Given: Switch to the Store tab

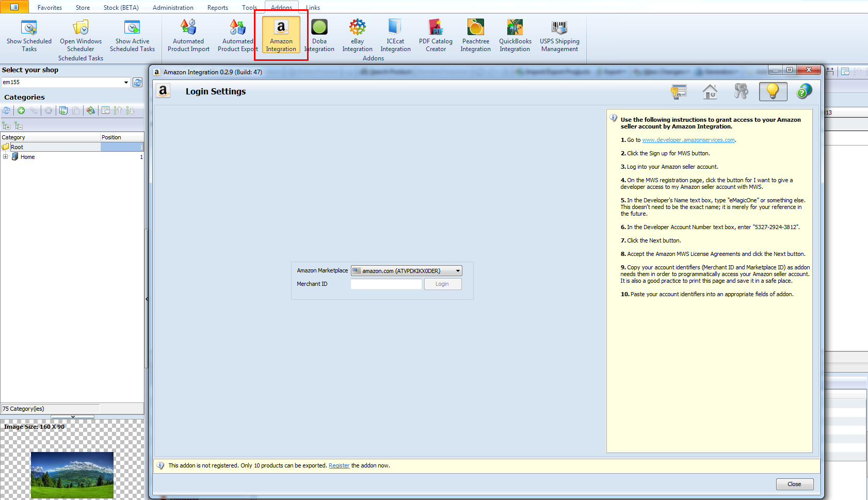Looking at the screenshot, I should click(83, 8).
